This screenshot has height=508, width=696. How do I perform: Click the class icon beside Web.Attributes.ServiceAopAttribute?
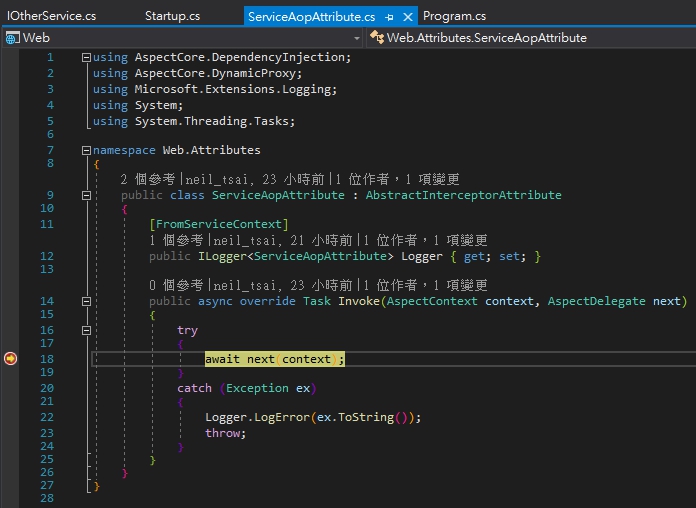click(377, 38)
